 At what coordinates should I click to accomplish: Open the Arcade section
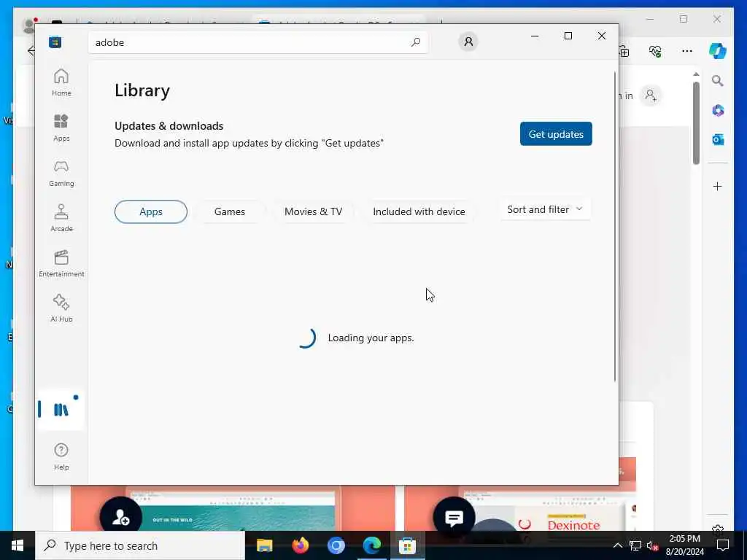pyautogui.click(x=61, y=218)
